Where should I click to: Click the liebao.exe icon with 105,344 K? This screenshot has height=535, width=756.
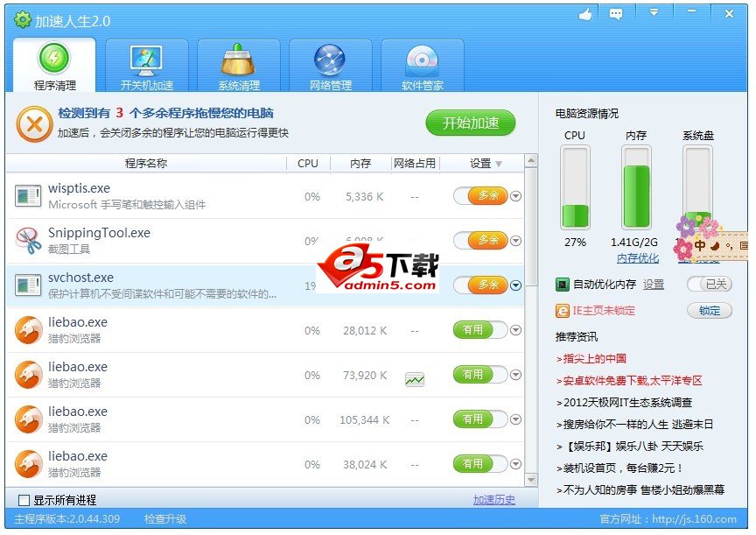coord(29,419)
